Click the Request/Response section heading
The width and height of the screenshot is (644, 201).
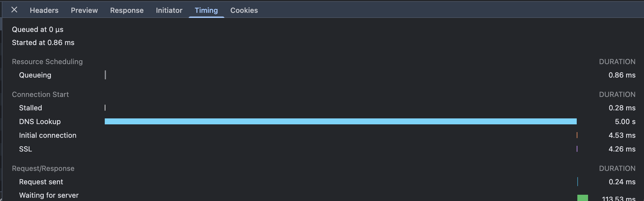(x=43, y=168)
